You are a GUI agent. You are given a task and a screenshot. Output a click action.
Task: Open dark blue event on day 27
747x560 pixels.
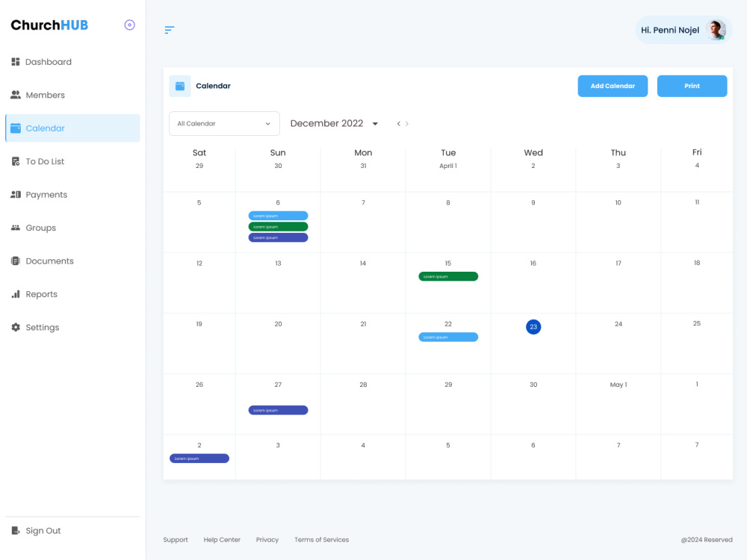pos(278,410)
